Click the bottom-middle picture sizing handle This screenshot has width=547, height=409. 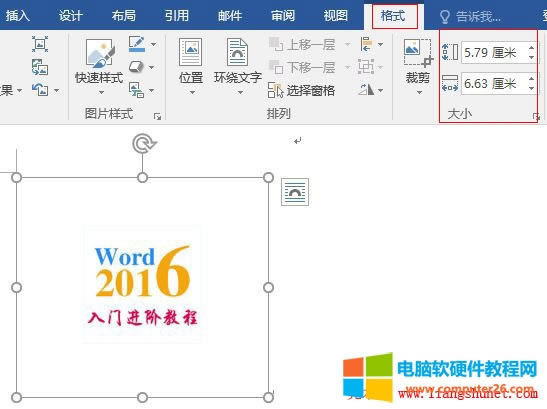point(142,397)
